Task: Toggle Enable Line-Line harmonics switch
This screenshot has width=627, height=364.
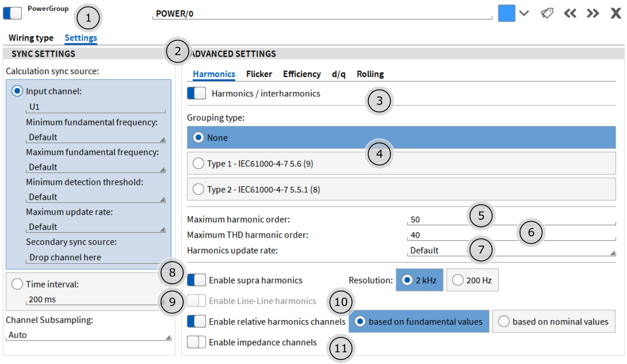Action: coord(196,301)
